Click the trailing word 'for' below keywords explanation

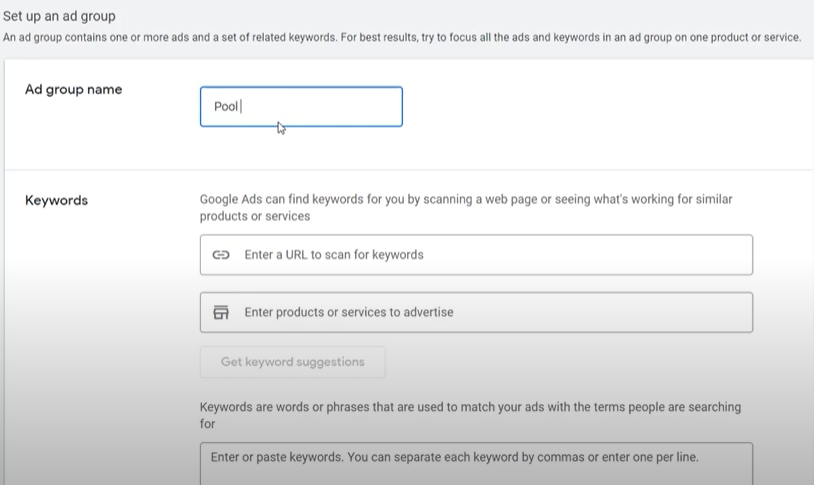point(207,424)
